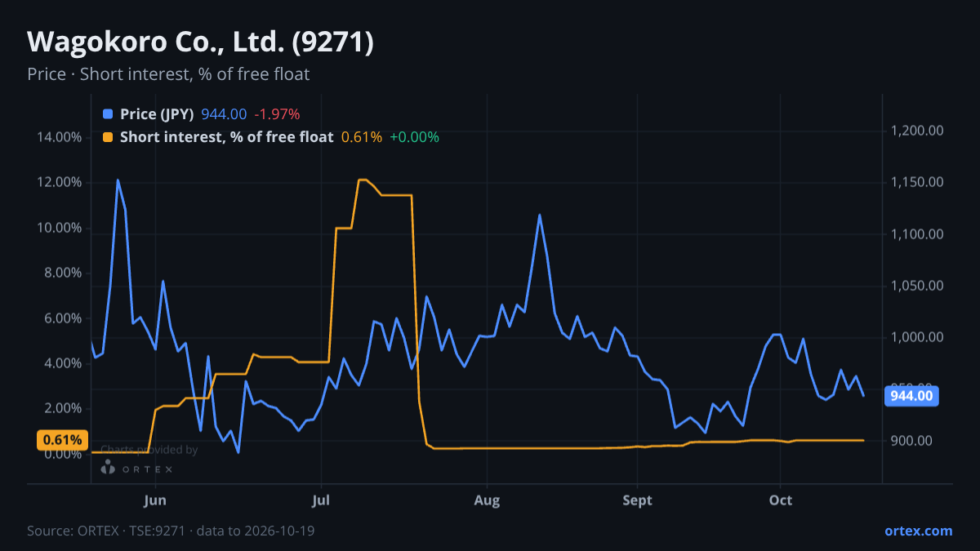Click the orange 0.61% axis tag
The width and height of the screenshot is (980, 551).
click(x=62, y=440)
